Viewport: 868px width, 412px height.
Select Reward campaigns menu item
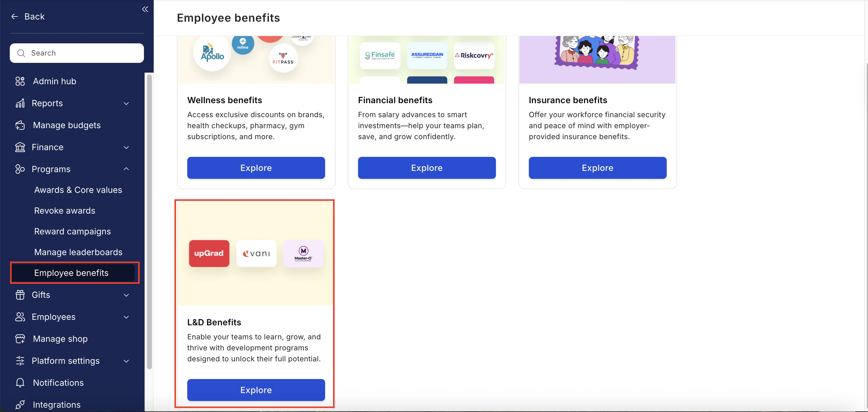point(73,231)
